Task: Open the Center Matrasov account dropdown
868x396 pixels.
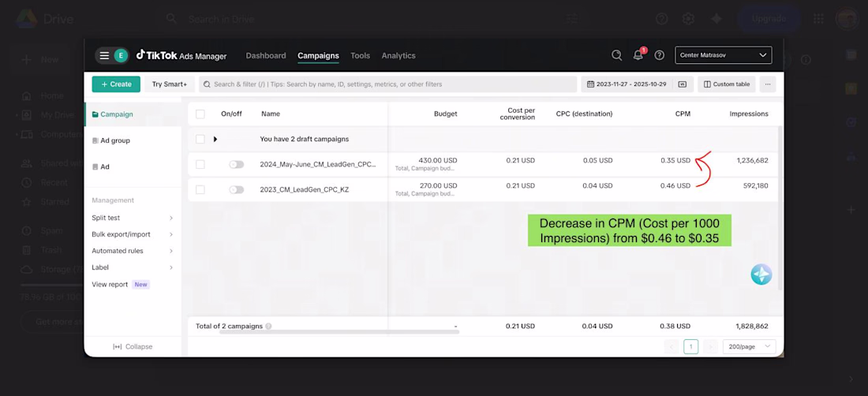Action: (x=723, y=55)
